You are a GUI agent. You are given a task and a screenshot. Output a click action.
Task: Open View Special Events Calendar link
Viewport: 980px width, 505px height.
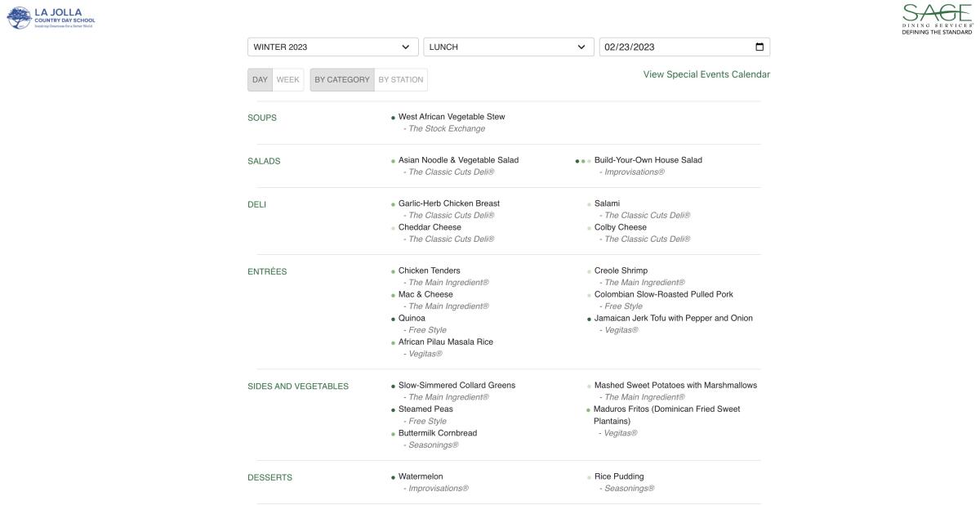click(x=706, y=74)
